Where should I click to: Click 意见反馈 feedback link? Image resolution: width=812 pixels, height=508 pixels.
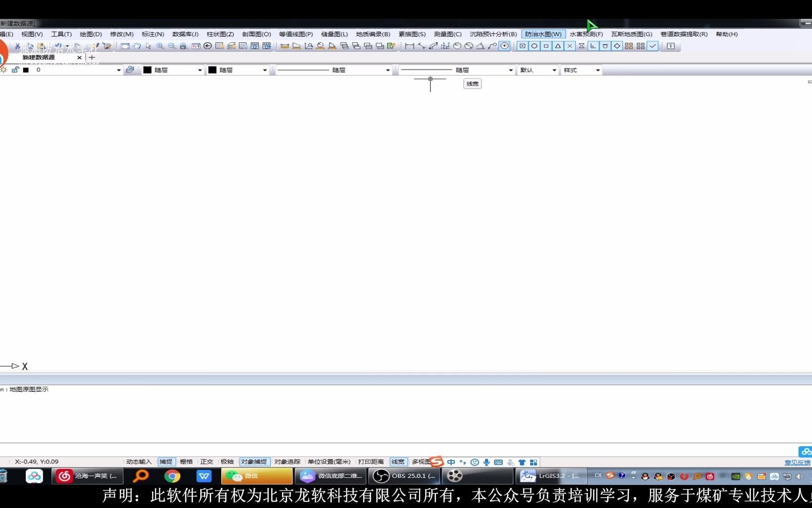coord(797,462)
